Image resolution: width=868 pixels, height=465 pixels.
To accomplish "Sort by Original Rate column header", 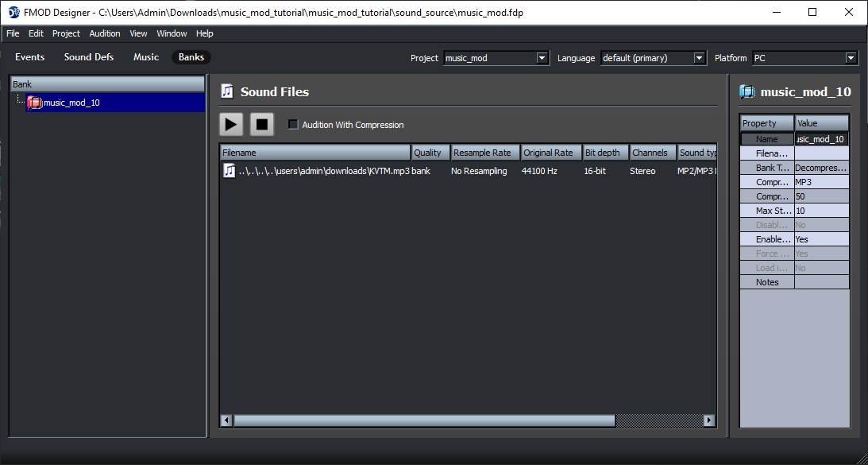I will (x=551, y=153).
